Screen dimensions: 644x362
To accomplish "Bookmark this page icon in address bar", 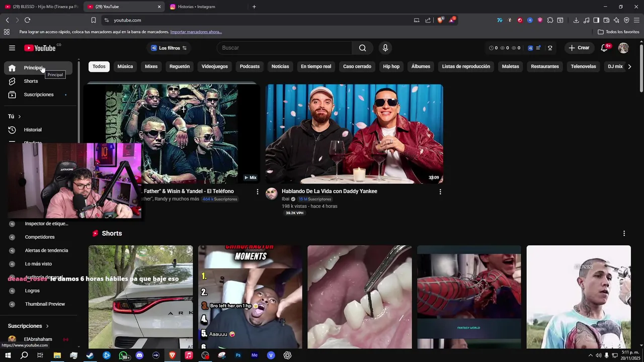I will (94, 20).
